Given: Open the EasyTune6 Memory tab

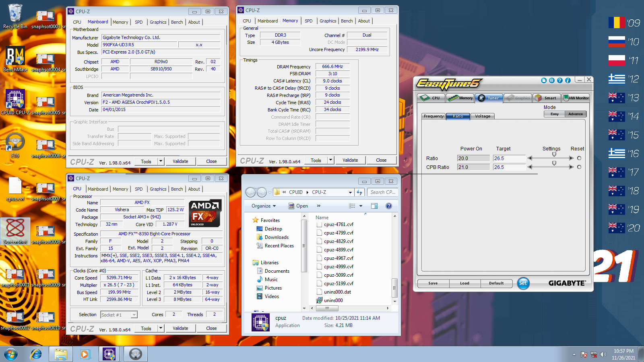Looking at the screenshot, I should coord(460,98).
